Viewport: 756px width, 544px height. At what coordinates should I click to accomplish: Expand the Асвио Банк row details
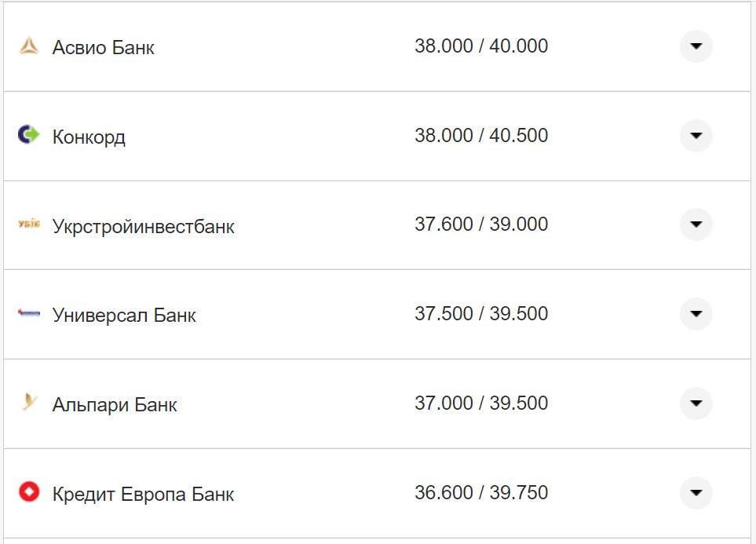pos(696,46)
